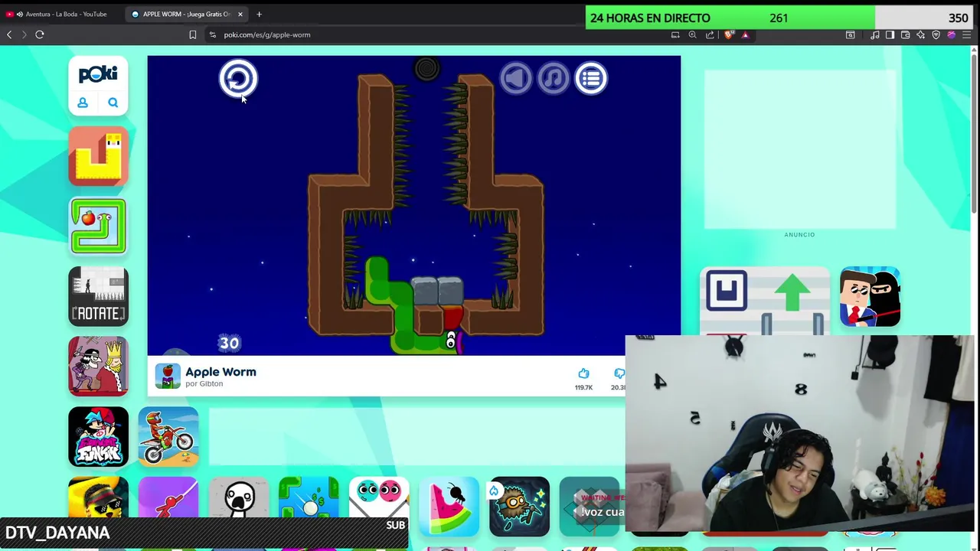This screenshot has width=980, height=551.
Task: Toggle the browser sidebar panel
Action: [x=890, y=34]
